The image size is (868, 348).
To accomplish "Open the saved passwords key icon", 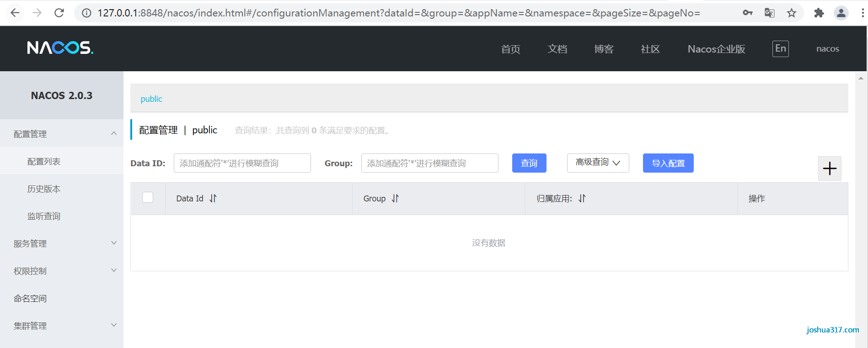I will [x=748, y=13].
